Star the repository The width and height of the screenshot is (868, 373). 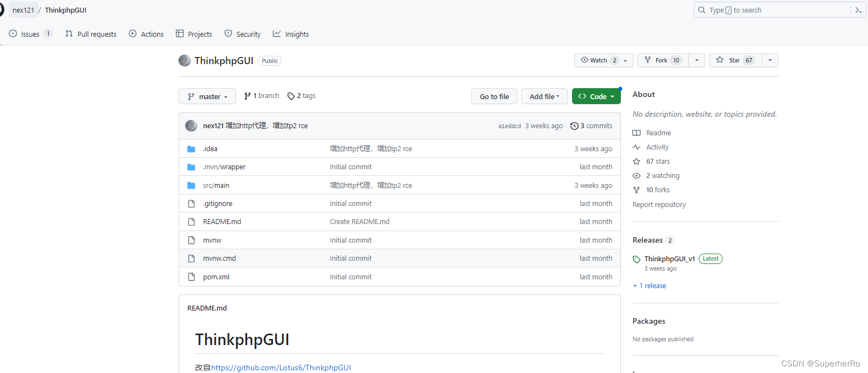(735, 60)
